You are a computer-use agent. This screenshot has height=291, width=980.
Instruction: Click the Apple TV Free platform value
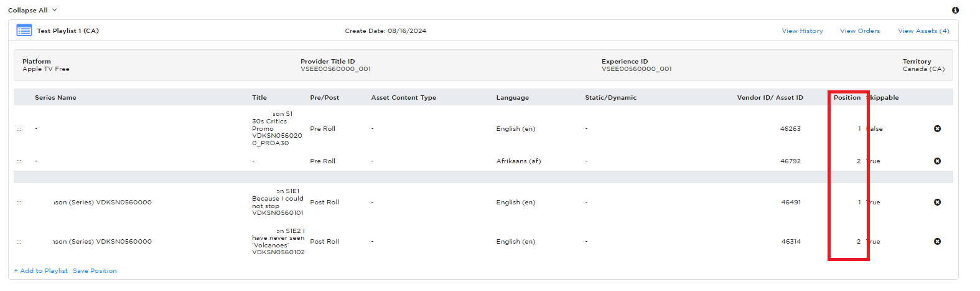[46, 69]
